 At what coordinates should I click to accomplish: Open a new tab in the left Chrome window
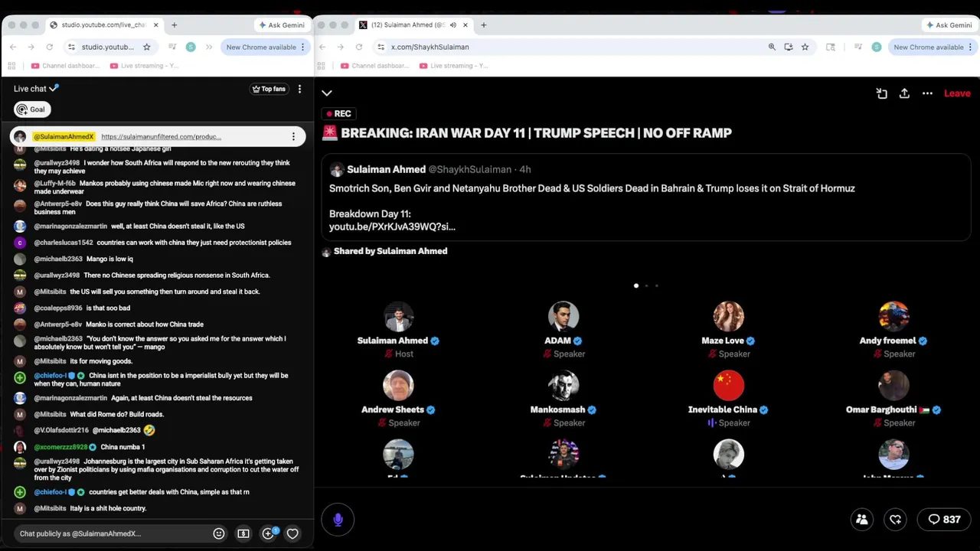coord(174,25)
